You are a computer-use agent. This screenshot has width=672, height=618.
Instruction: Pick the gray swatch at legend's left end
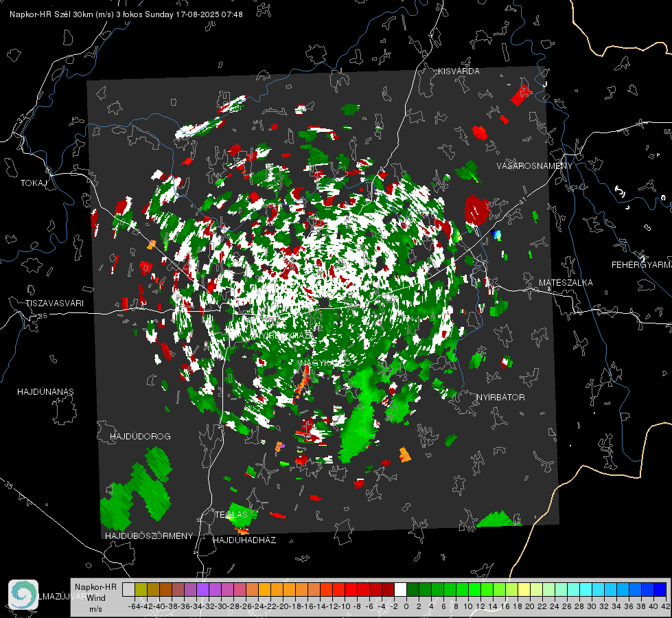(128, 589)
